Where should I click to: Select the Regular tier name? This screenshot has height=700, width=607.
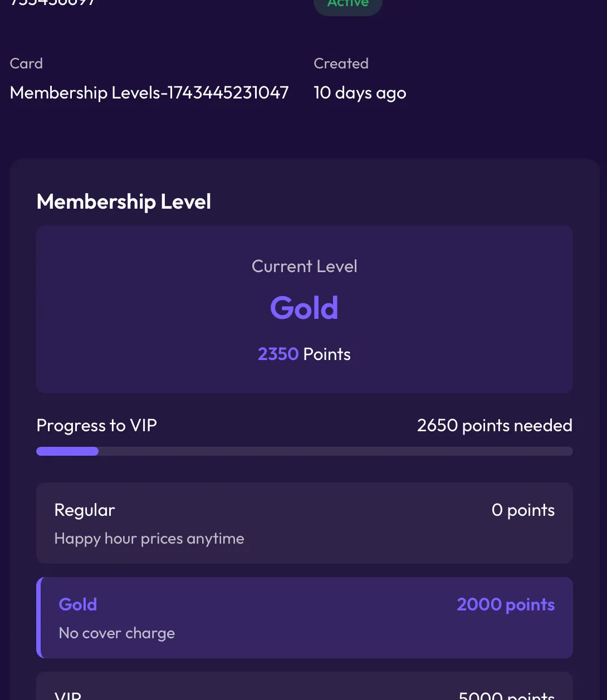click(x=85, y=510)
